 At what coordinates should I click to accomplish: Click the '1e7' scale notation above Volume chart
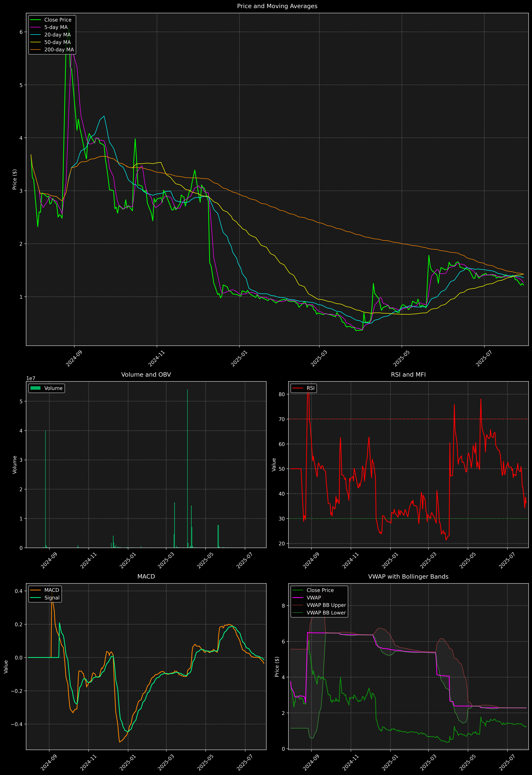click(31, 379)
